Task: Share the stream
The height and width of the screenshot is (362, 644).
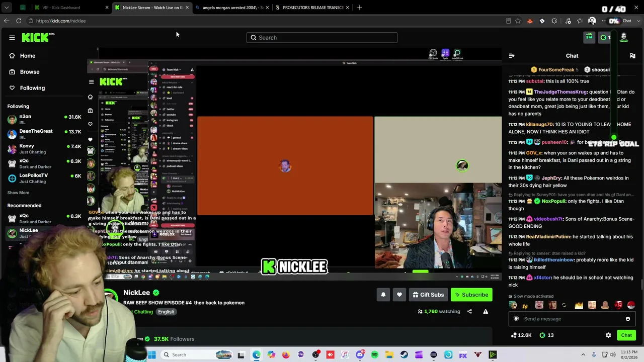Action: (x=469, y=312)
